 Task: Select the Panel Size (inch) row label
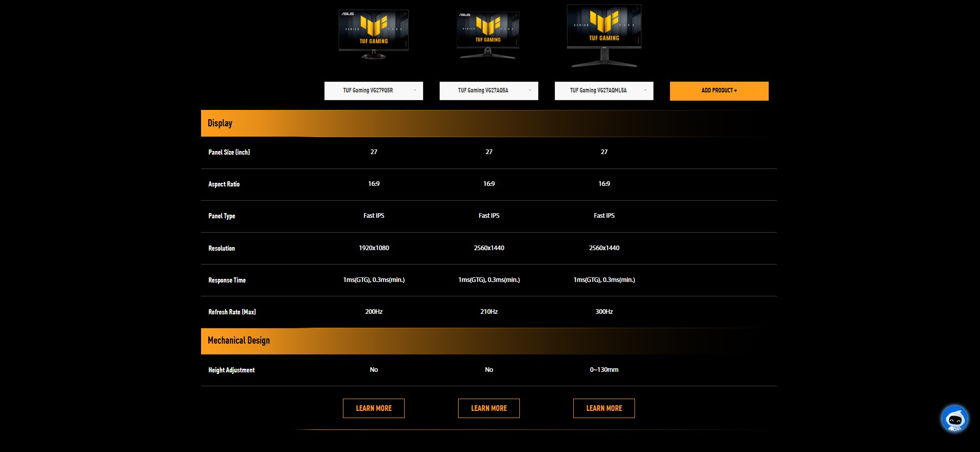tap(229, 152)
